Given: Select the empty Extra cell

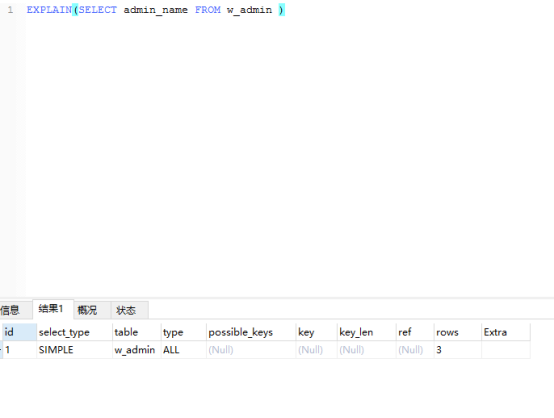Looking at the screenshot, I should pyautogui.click(x=506, y=350).
